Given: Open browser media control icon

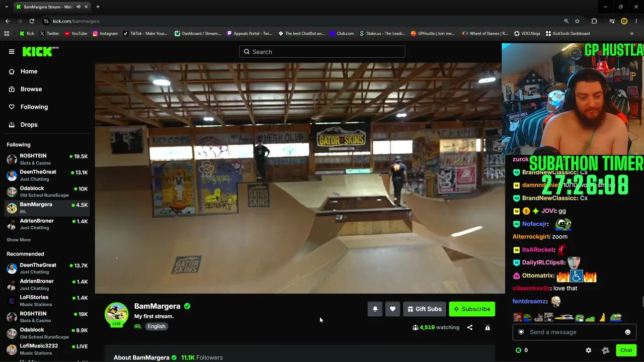Looking at the screenshot, I should [612, 21].
